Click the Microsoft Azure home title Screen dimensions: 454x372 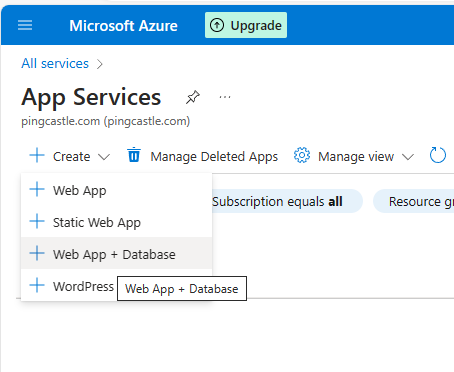click(123, 26)
